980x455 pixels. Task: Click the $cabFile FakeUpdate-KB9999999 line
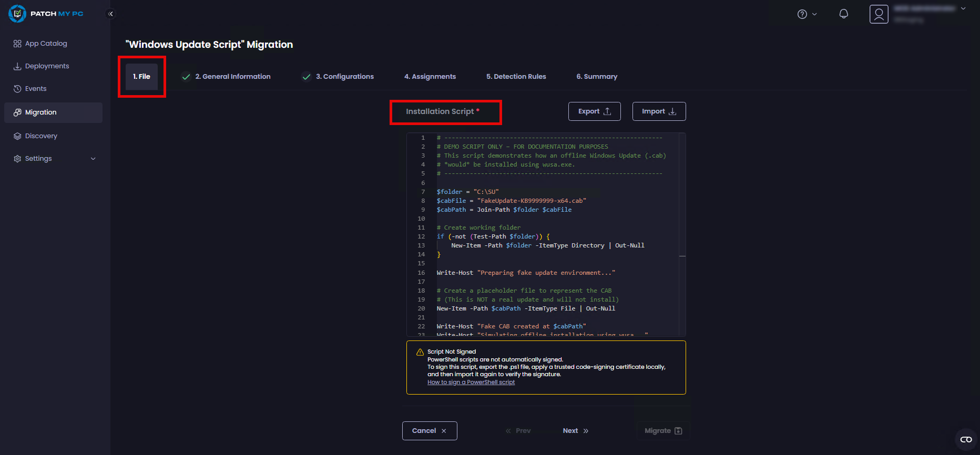point(511,201)
